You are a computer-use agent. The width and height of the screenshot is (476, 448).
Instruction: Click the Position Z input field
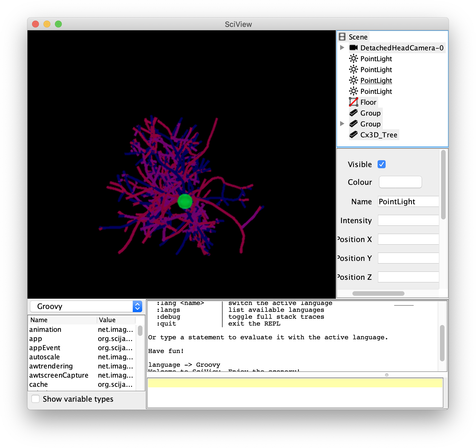click(x=408, y=277)
